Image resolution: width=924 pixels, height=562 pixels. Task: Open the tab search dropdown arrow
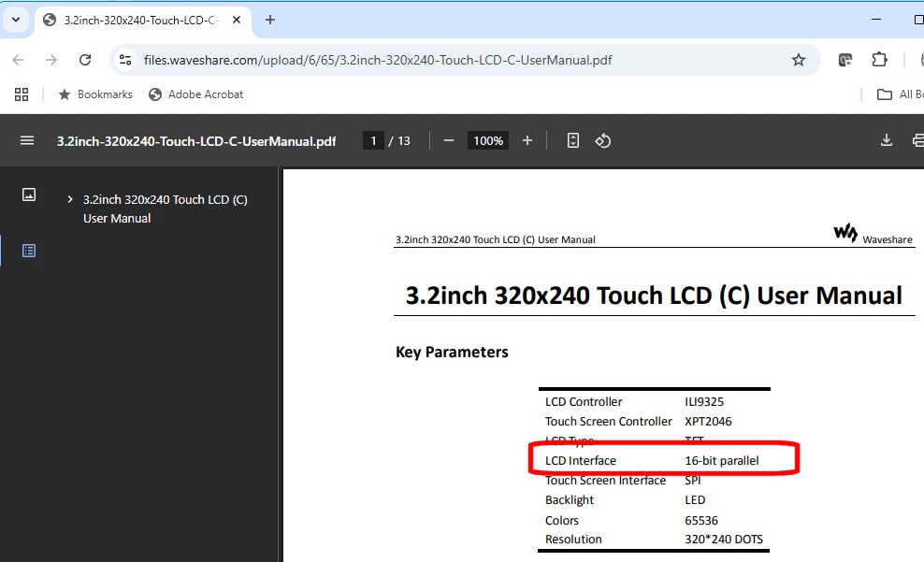tap(16, 20)
